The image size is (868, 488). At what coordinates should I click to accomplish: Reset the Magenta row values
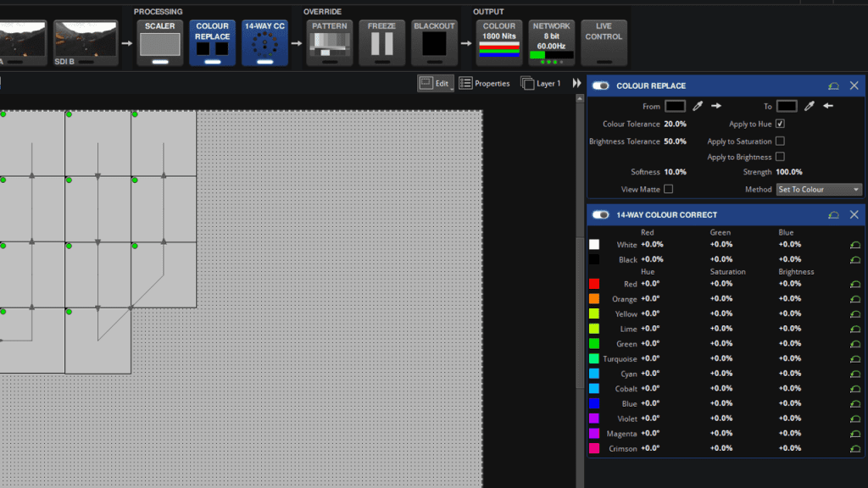click(855, 433)
